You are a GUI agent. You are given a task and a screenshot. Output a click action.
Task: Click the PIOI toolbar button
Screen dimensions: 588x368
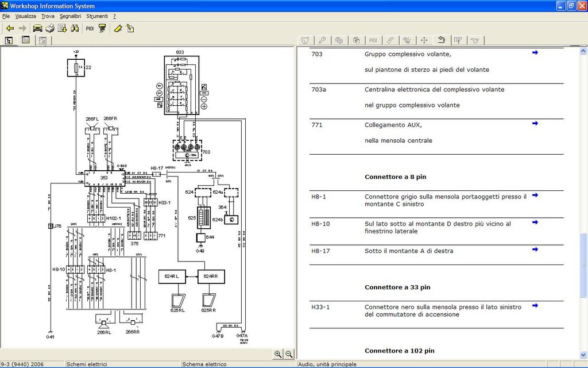click(90, 28)
